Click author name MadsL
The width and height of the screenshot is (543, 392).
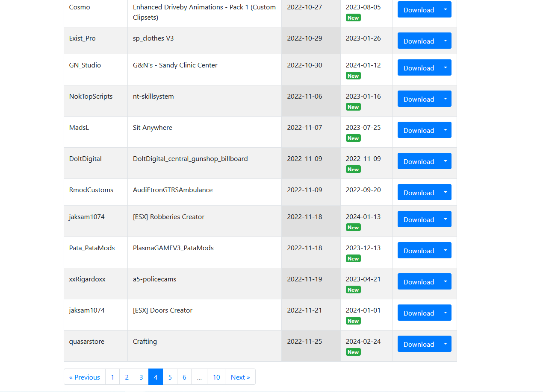click(79, 127)
